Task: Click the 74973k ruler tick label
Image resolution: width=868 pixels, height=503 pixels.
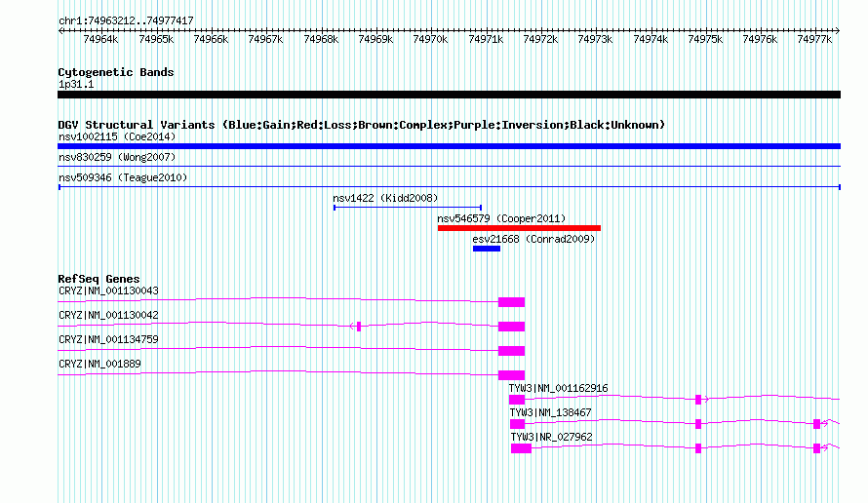Action: (595, 39)
